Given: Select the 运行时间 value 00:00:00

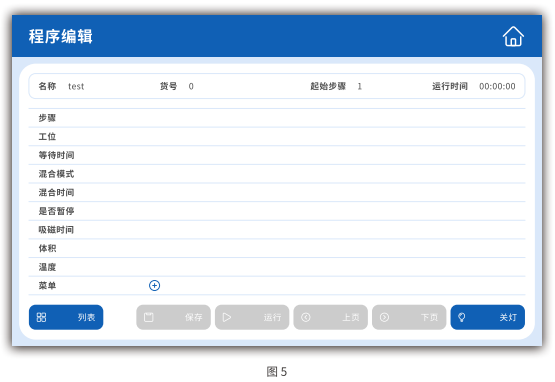Looking at the screenshot, I should [x=497, y=86].
